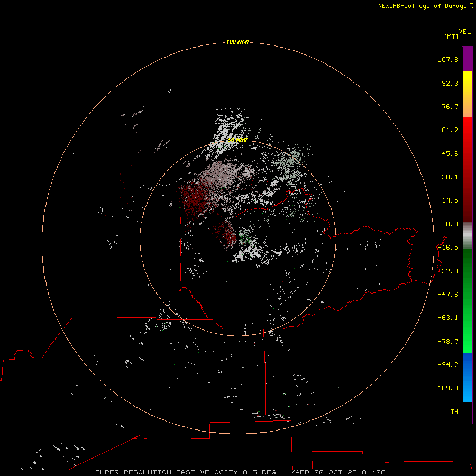Image resolution: width=476 pixels, height=476 pixels.
Task: Click the 92.3 legend value
Action: point(450,83)
